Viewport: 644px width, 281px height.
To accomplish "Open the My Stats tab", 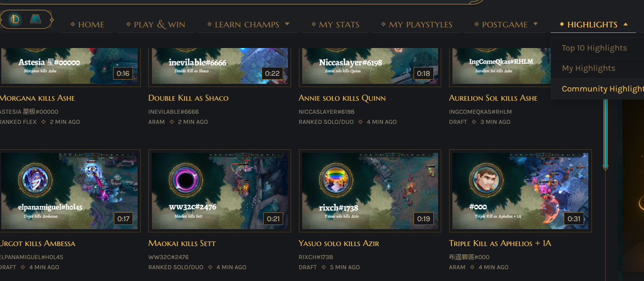I will [335, 24].
